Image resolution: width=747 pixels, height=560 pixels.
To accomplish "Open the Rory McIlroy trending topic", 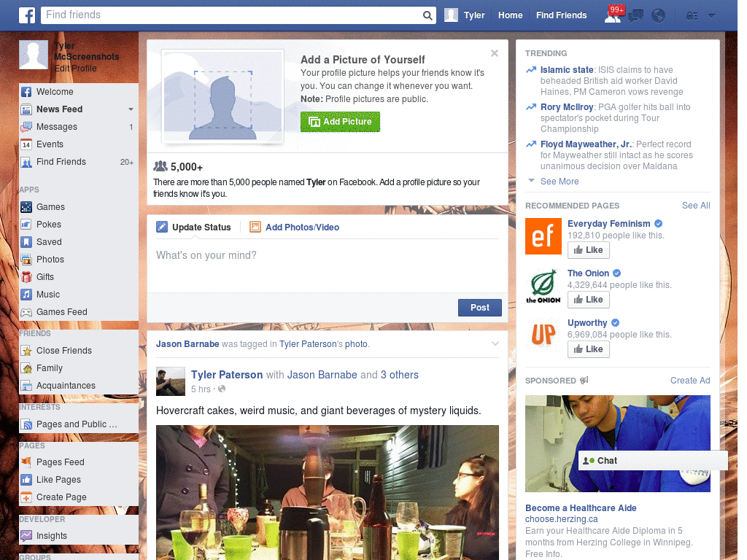I will coord(566,107).
